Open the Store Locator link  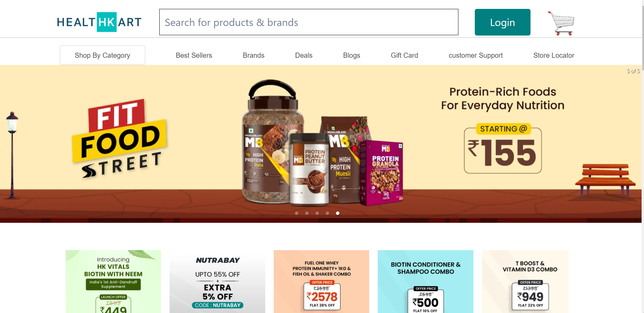tap(554, 55)
